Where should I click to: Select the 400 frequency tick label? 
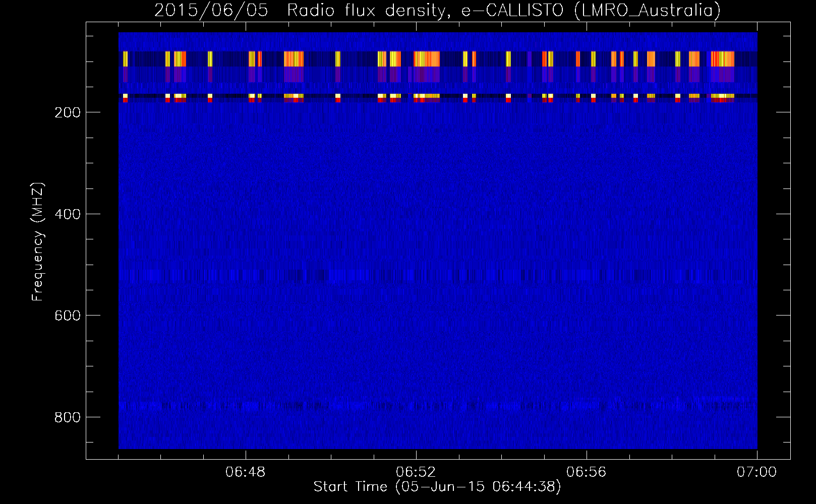[68, 214]
